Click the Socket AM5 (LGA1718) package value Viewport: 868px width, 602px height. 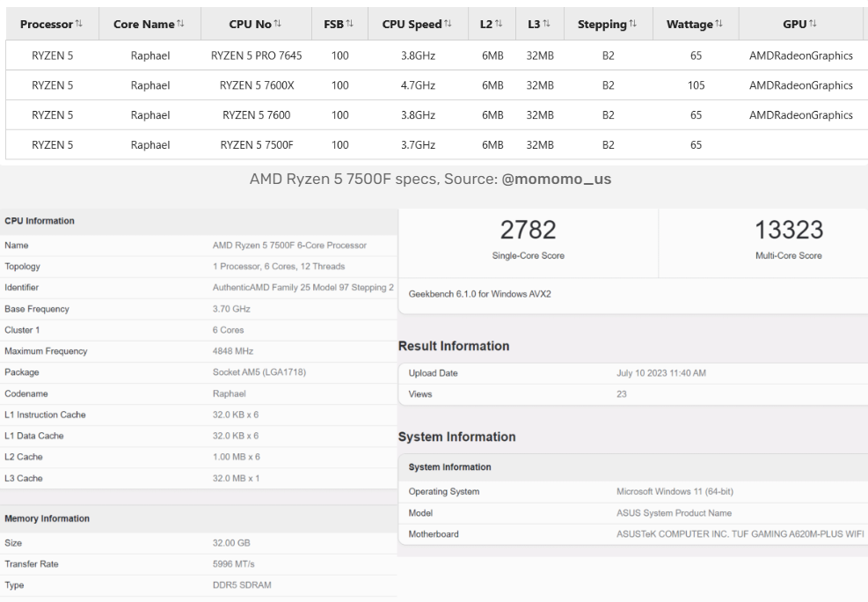point(259,372)
